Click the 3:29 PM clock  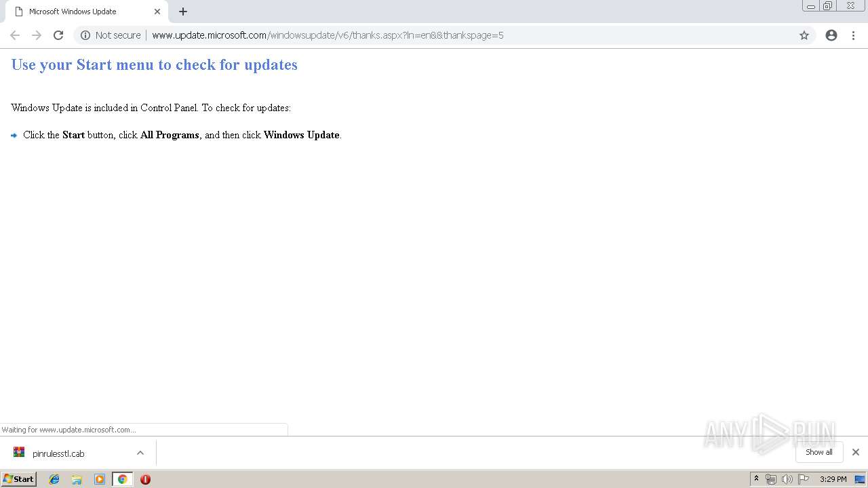[833, 479]
